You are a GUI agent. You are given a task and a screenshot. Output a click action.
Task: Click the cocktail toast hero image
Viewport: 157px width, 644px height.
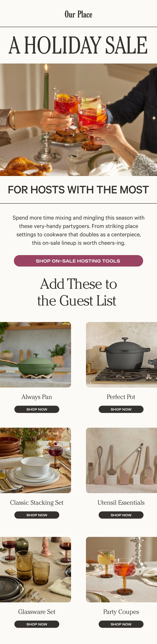(78, 120)
